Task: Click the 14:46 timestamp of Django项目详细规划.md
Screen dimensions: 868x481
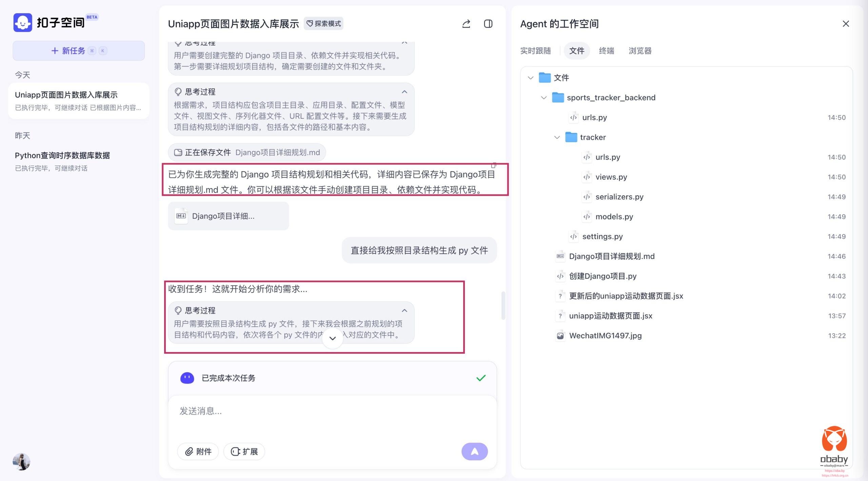Action: [x=836, y=256]
